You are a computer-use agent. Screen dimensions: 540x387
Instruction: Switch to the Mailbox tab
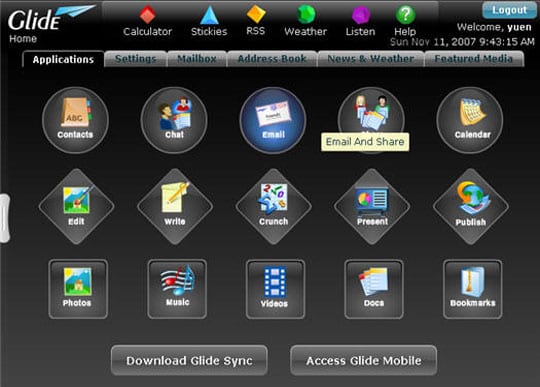tap(197, 59)
